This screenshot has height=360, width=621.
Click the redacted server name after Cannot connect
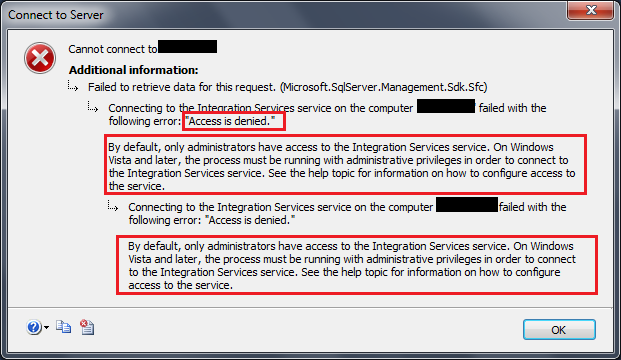tap(187, 47)
